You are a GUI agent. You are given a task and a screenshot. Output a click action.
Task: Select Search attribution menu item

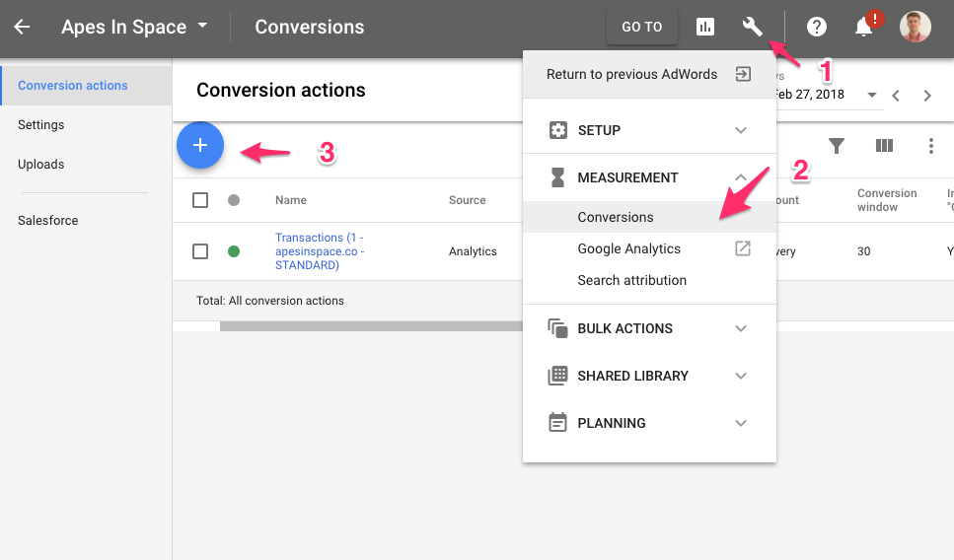point(649,280)
